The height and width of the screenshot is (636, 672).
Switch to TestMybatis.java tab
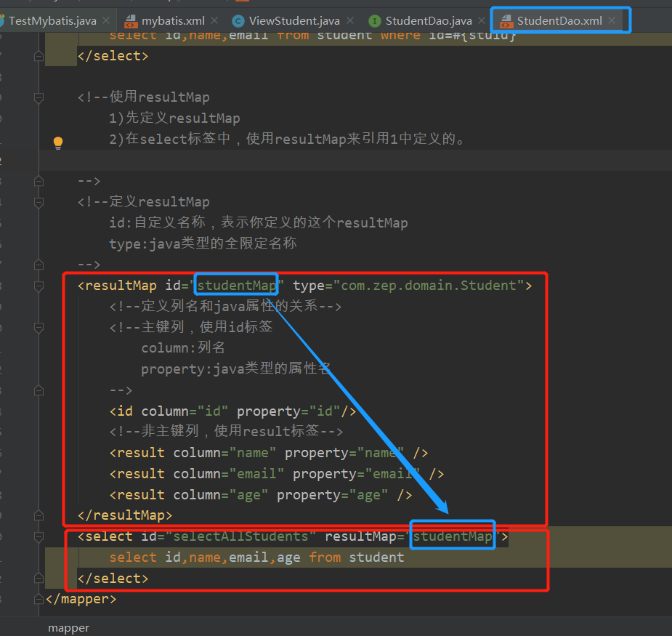pos(52,20)
